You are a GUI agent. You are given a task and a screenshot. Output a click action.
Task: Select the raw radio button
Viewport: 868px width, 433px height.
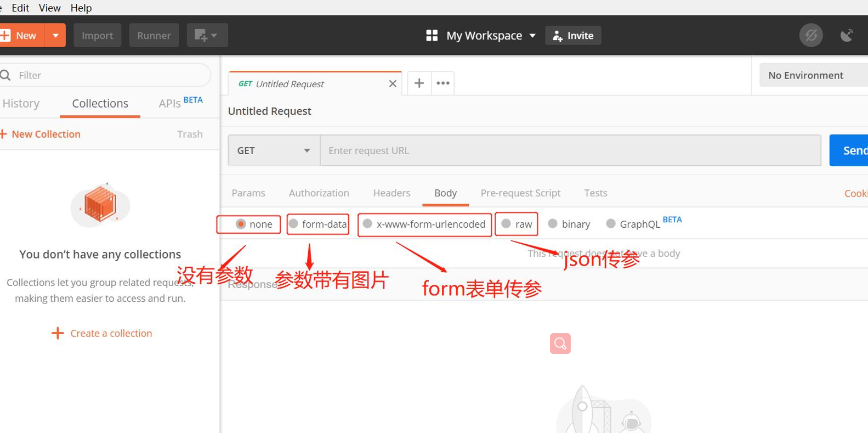(x=506, y=223)
